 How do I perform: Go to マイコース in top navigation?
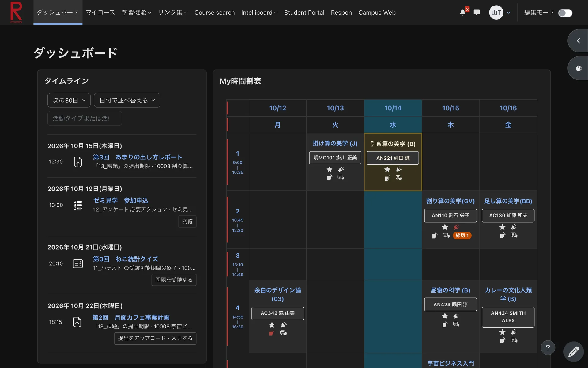coord(100,13)
